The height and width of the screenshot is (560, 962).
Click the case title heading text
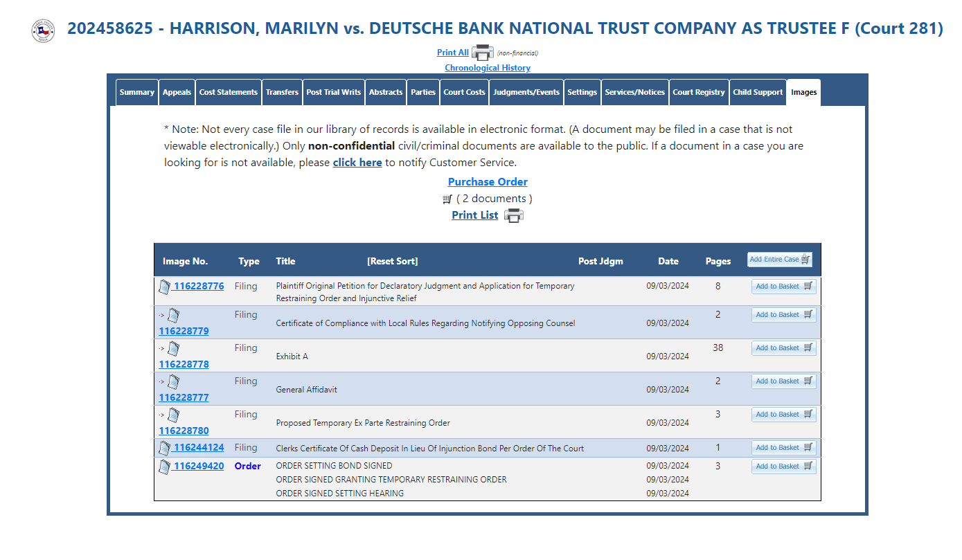coord(506,28)
